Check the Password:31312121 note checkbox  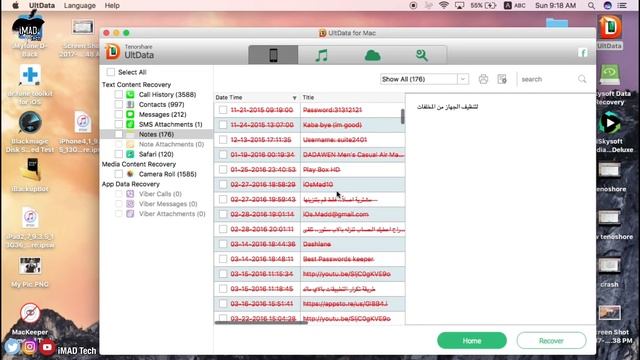(223, 110)
